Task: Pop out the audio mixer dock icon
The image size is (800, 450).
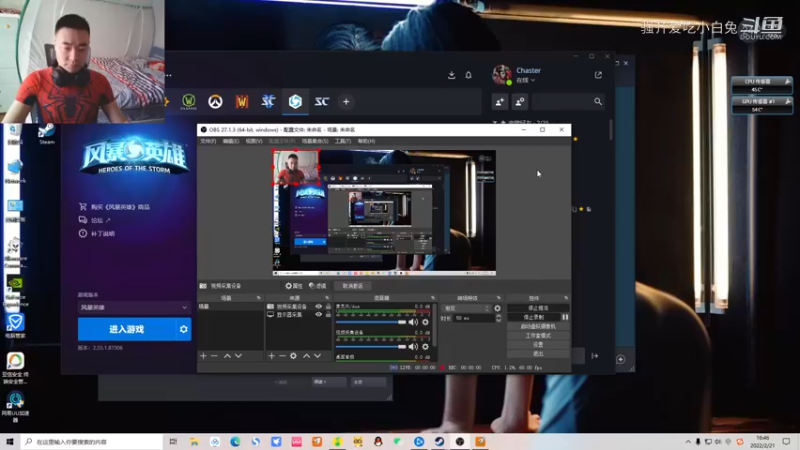Action: pos(433,297)
